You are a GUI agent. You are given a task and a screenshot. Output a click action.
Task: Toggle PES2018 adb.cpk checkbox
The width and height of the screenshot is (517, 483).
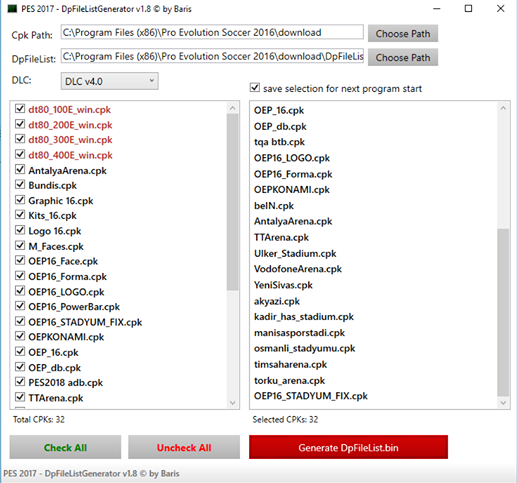20,382
